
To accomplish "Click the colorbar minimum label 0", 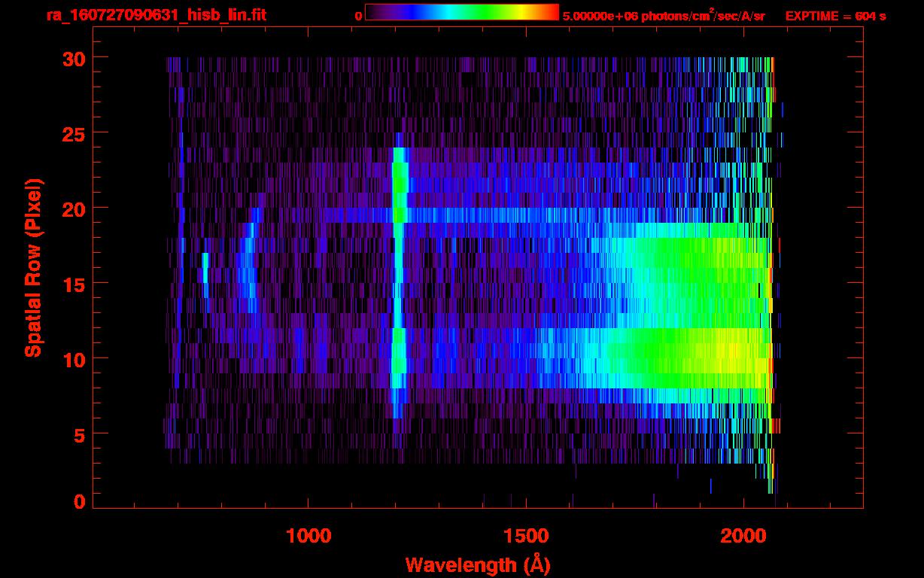I will [x=358, y=16].
